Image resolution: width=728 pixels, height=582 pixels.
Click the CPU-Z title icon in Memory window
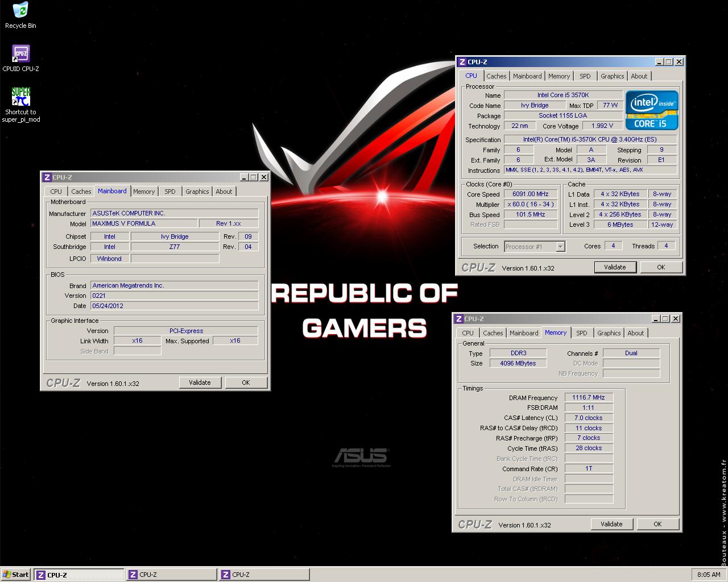click(459, 319)
